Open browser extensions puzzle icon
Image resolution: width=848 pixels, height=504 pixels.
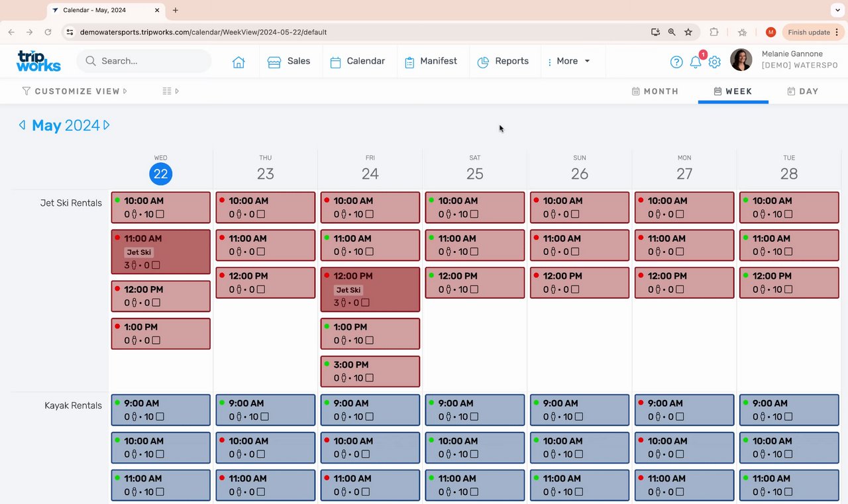point(714,32)
